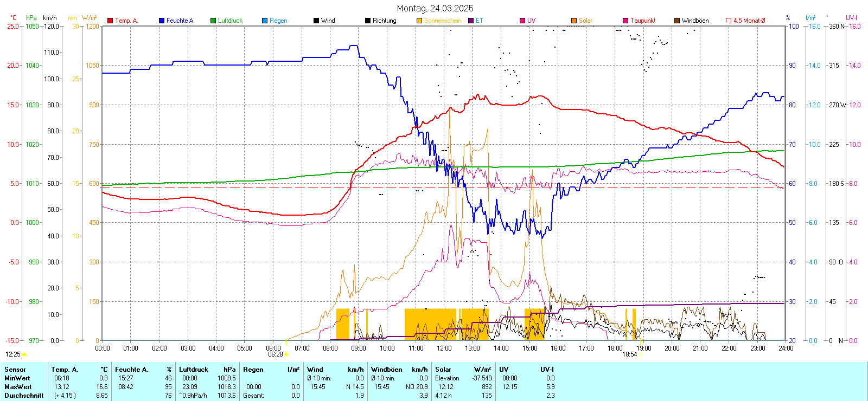Screen dimensions: 868x401
Task: Click the sun icon beside 12:25
Action: [x=24, y=354]
